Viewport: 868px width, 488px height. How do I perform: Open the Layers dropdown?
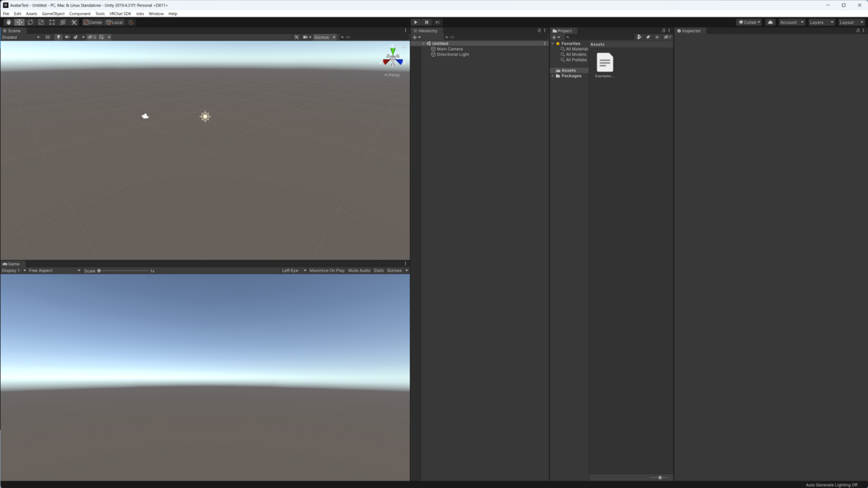821,22
